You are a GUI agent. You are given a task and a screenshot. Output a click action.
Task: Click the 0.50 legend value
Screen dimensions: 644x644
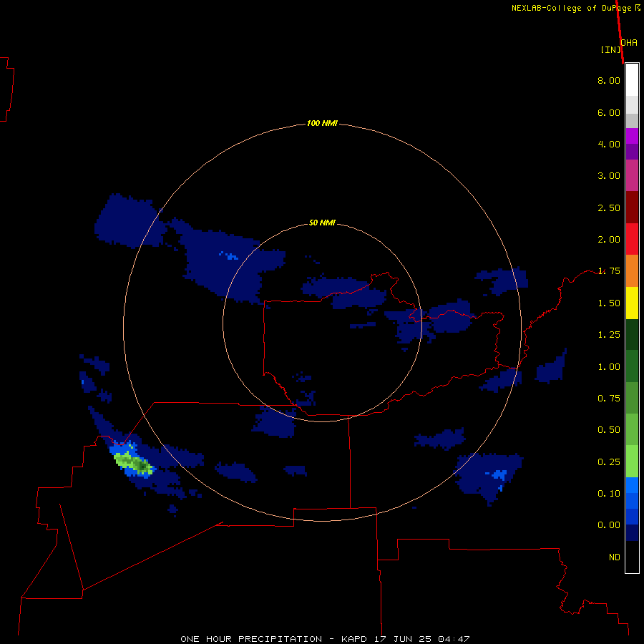pyautogui.click(x=609, y=430)
